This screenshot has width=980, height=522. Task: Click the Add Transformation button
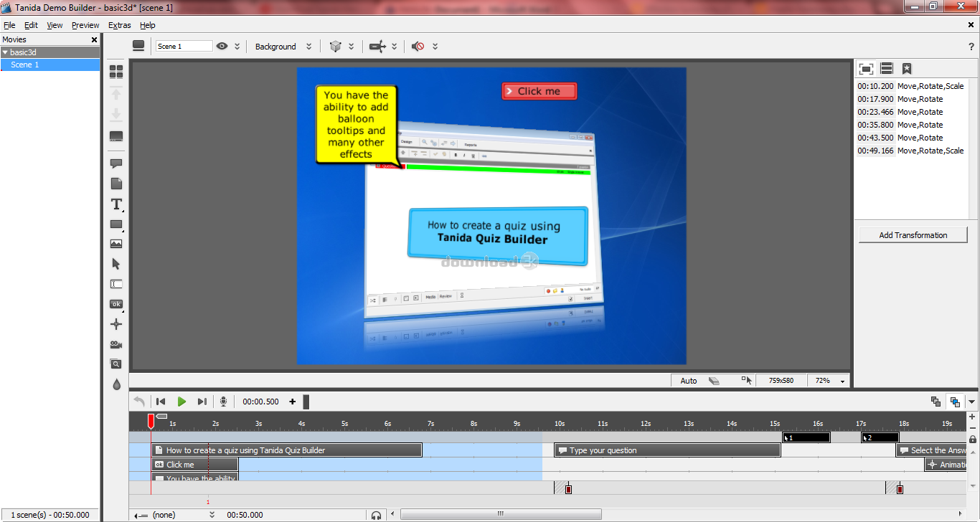click(x=913, y=235)
